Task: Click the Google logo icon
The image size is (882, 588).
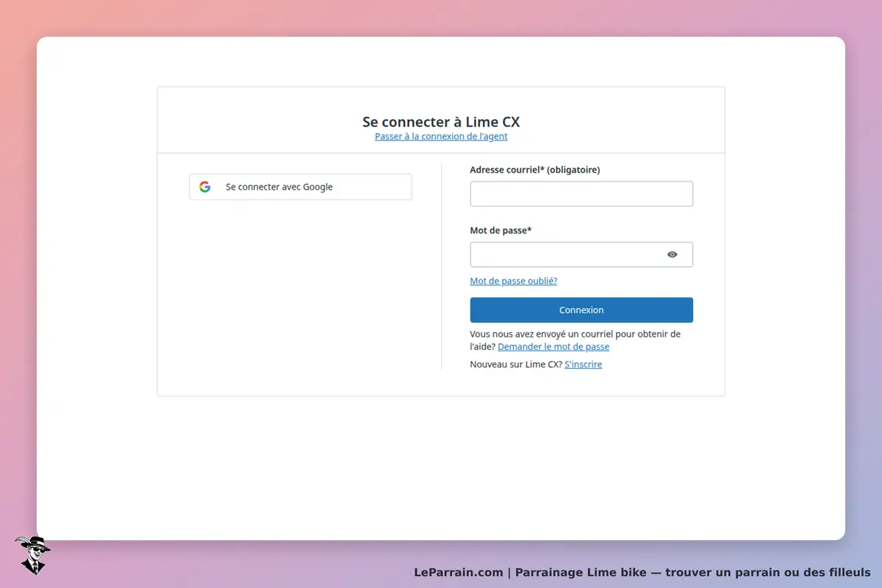Action: [205, 187]
